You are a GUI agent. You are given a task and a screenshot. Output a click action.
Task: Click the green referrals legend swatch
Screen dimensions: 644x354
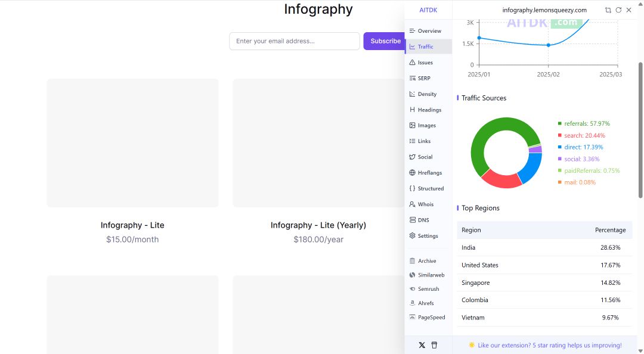pos(560,123)
